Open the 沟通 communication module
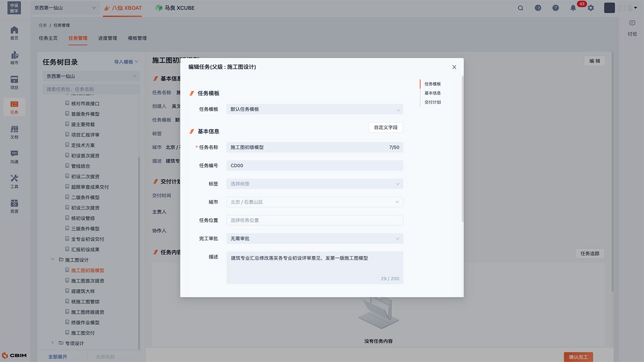Screen dimensions: 644x362 point(14,156)
